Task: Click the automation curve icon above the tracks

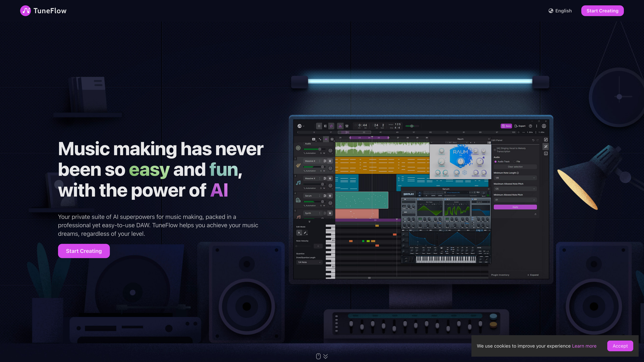Action: 320,139
